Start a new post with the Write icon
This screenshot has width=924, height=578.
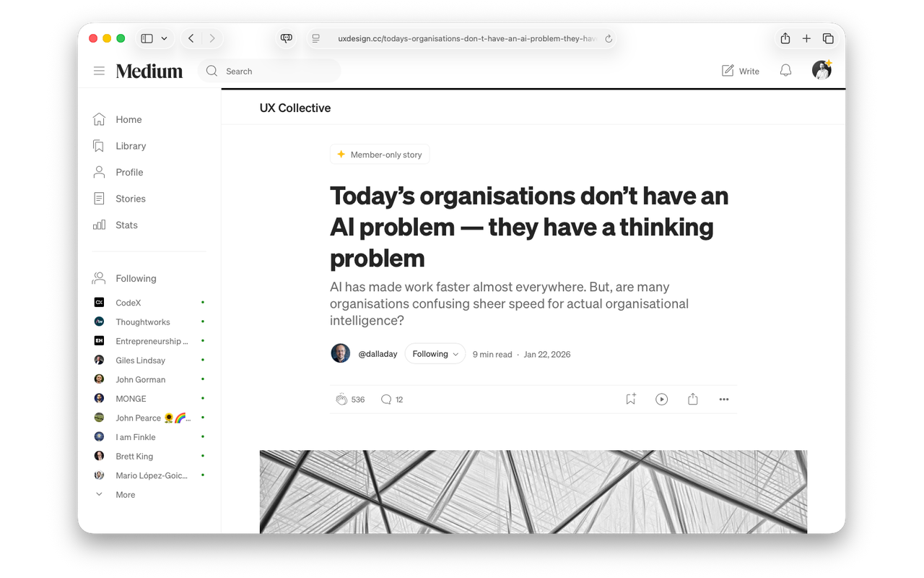740,70
